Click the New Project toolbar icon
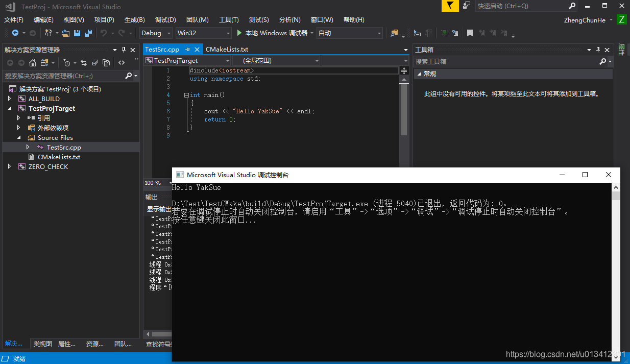 [48, 33]
